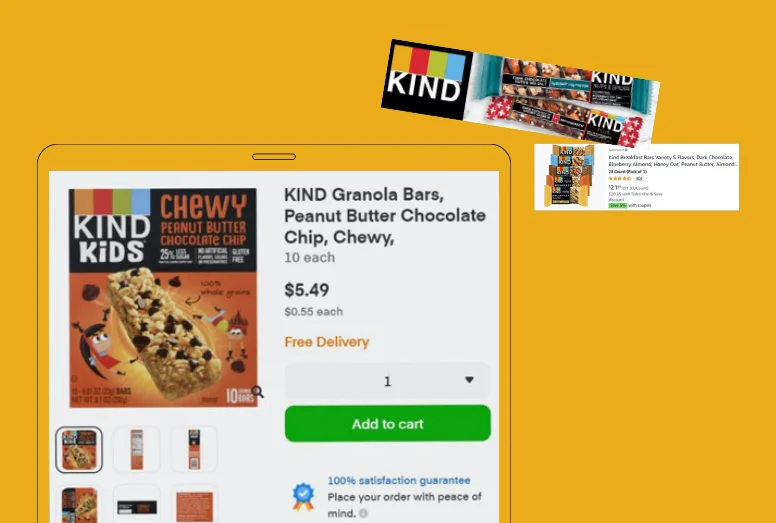Select the angled box thumbnail in second row
The width and height of the screenshot is (776, 523).
pyautogui.click(x=79, y=505)
